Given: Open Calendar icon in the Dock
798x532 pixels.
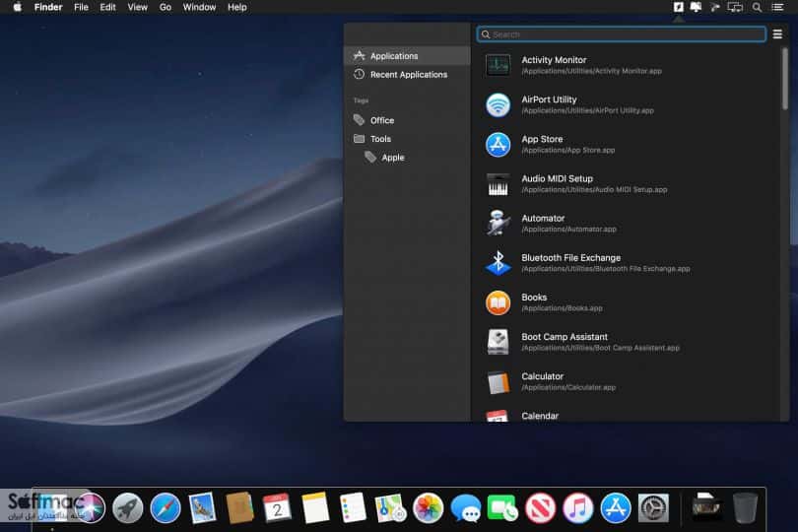Looking at the screenshot, I should (x=278, y=507).
